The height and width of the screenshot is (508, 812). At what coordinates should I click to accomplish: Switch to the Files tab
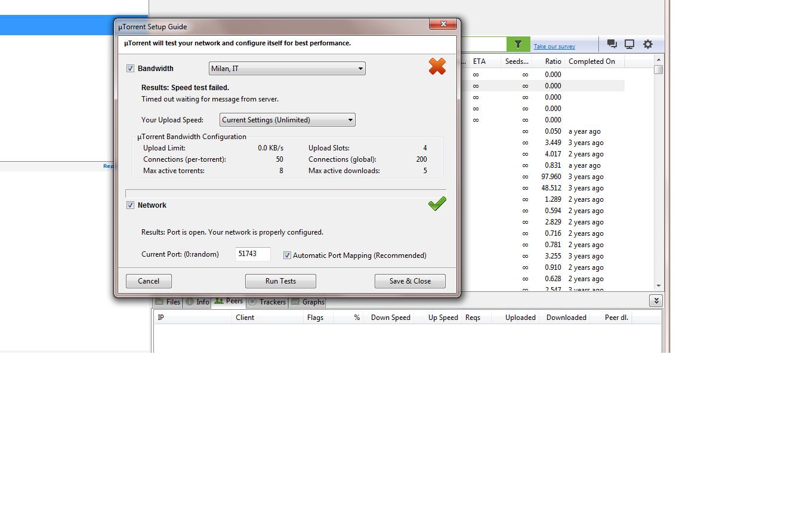coord(168,302)
